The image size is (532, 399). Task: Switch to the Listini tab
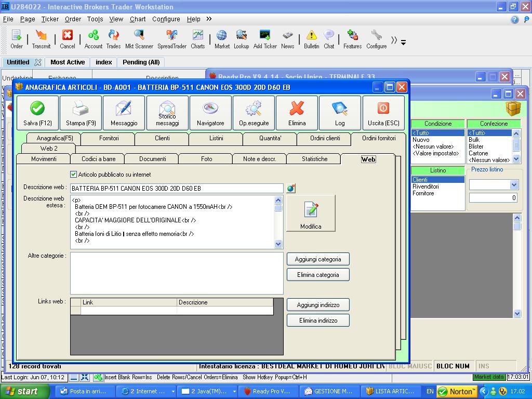pyautogui.click(x=216, y=138)
